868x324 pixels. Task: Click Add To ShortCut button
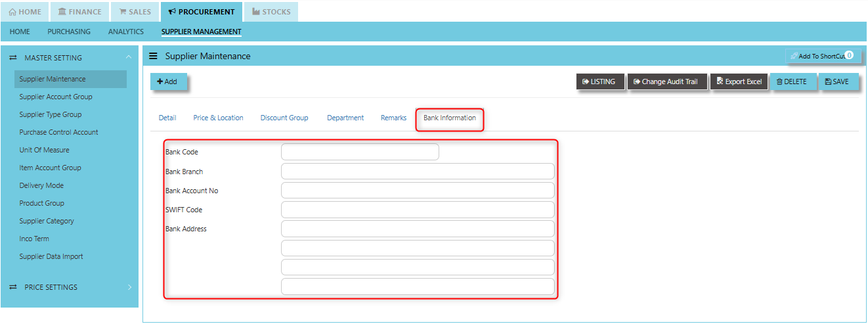coord(823,56)
